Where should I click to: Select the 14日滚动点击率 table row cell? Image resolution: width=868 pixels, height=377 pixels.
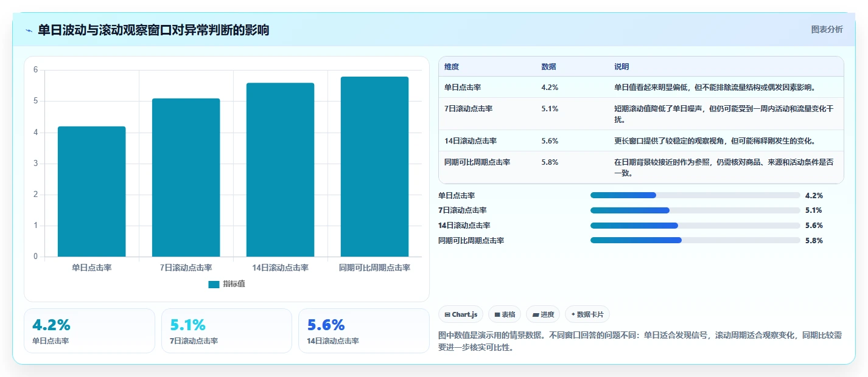click(x=471, y=140)
